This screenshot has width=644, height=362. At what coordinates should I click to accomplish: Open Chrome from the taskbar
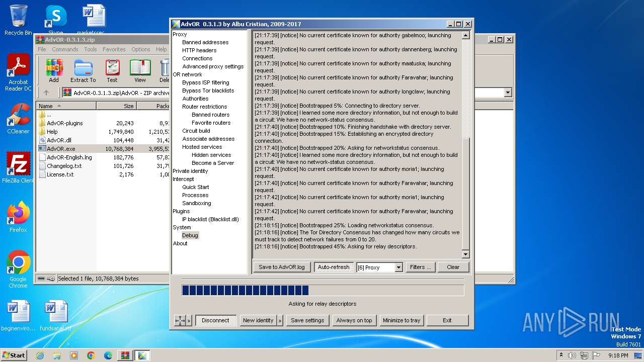click(x=91, y=355)
